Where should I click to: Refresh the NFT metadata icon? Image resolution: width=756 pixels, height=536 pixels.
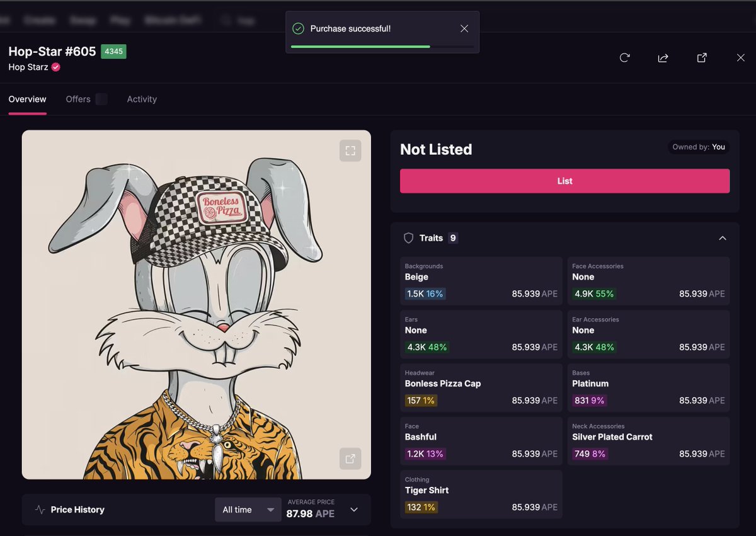624,57
